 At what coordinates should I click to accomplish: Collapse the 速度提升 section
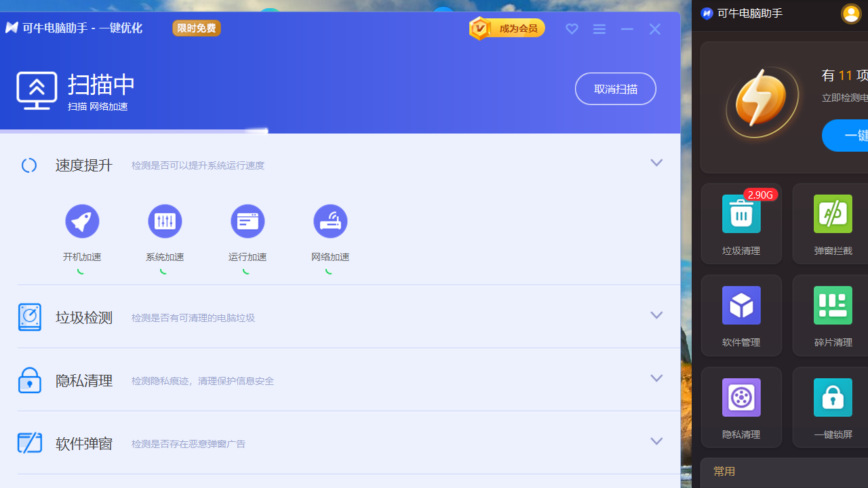656,163
